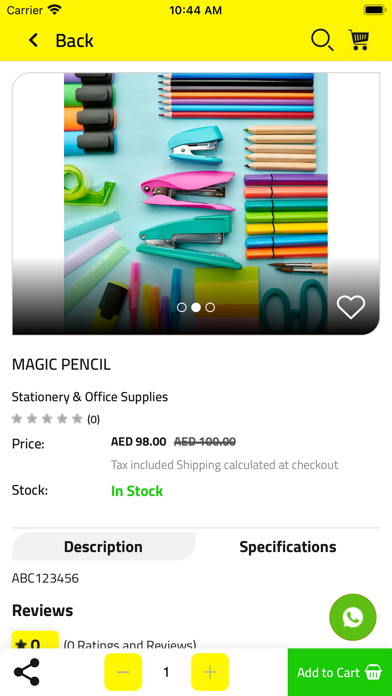Open the stationery product image
Viewport: 392px width, 696px height.
196,203
